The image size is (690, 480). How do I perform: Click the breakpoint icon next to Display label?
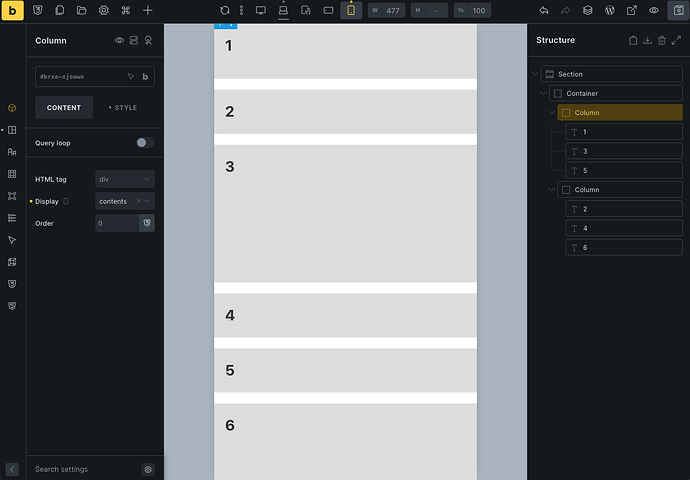click(x=66, y=201)
